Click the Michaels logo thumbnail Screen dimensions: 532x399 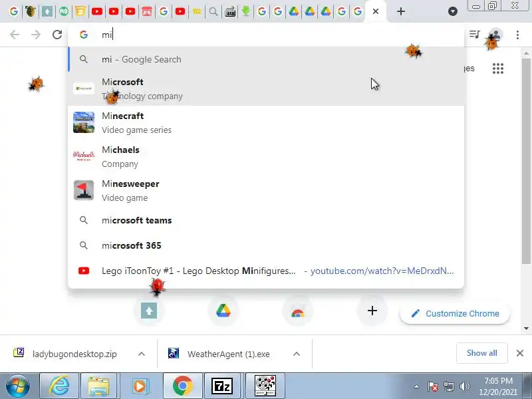tap(84, 156)
